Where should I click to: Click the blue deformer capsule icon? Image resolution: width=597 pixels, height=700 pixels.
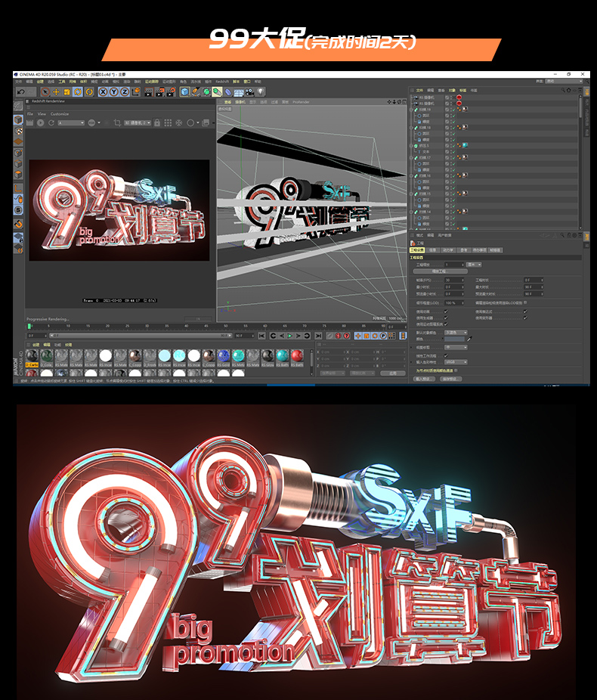click(x=228, y=92)
